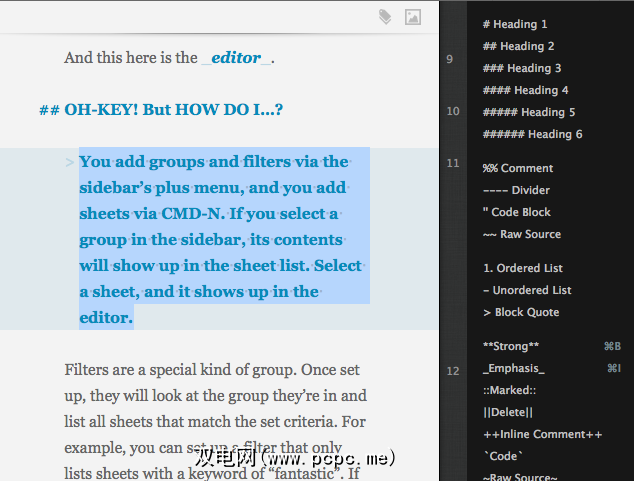Screen dimensions: 634x481
Task: Select Heading 1 markup option
Action: pyautogui.click(x=515, y=24)
